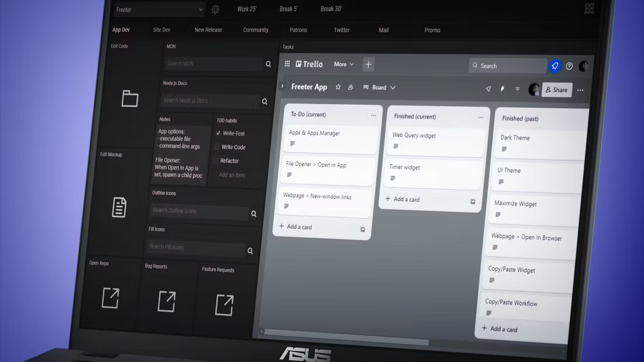Check the Refactor checkbox
The height and width of the screenshot is (362, 644).
[215, 160]
